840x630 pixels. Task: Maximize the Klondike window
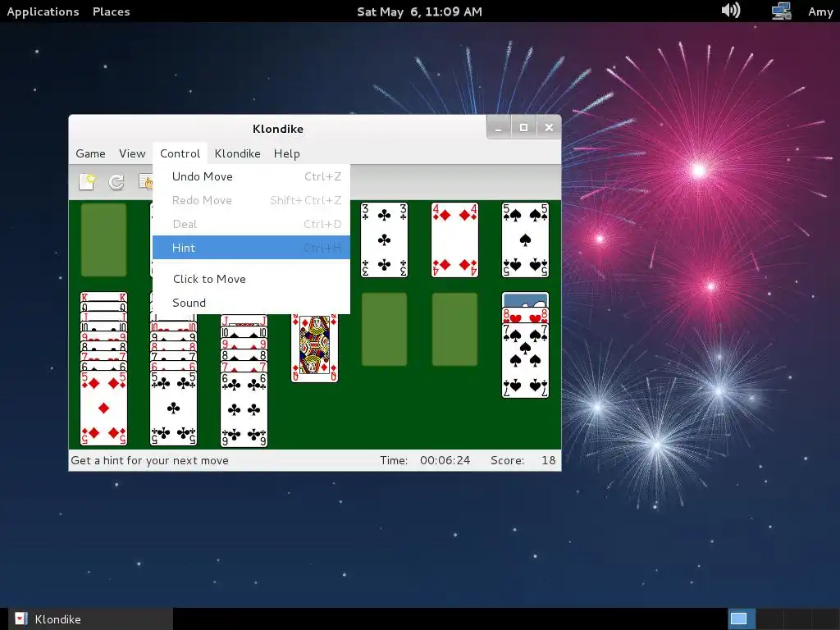(x=523, y=127)
